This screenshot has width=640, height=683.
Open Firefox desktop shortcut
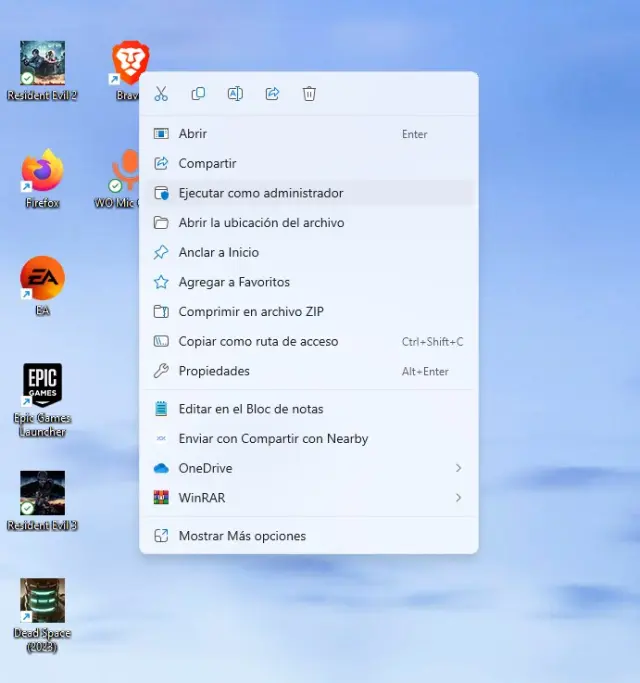coord(42,173)
